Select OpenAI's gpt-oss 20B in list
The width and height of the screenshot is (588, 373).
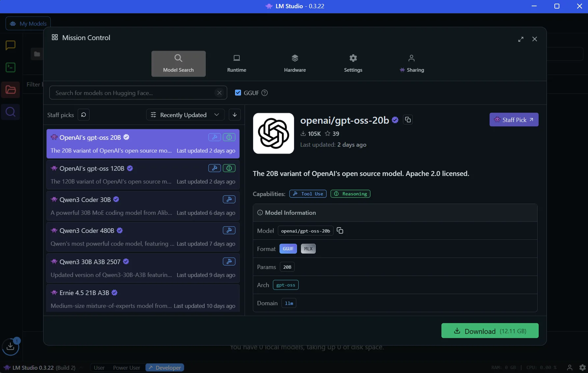pyautogui.click(x=143, y=144)
